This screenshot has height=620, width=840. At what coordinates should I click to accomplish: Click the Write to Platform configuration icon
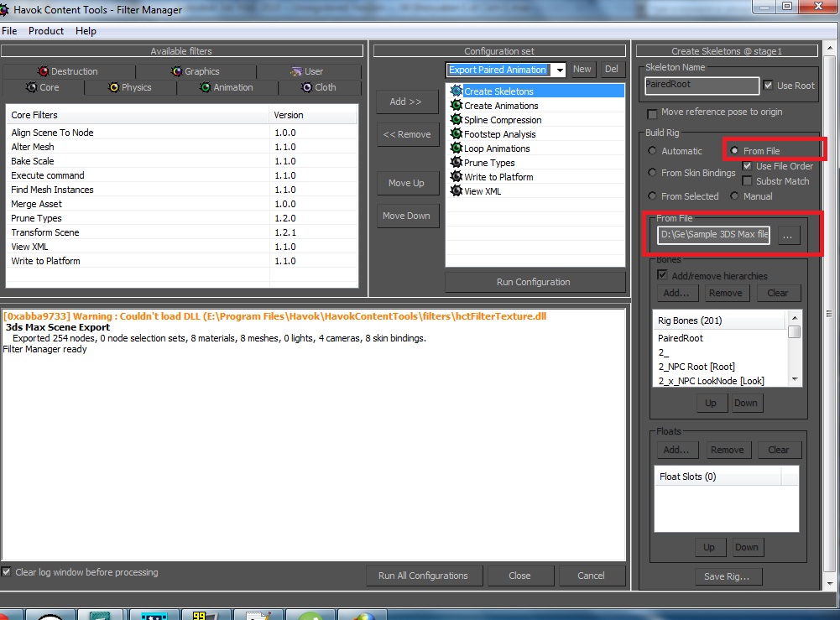pyautogui.click(x=457, y=177)
